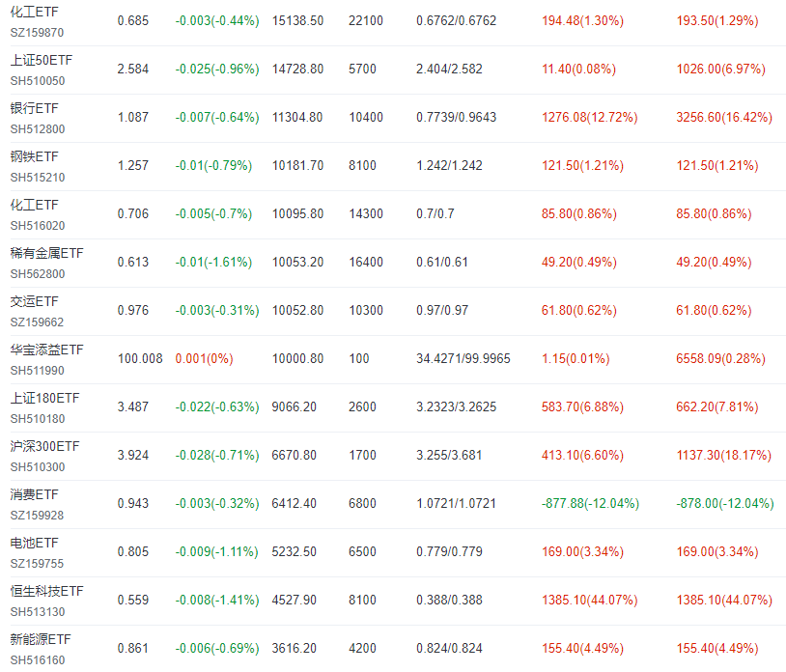
Task: Click 新能源ETF SH516160 name
Action: [41, 639]
